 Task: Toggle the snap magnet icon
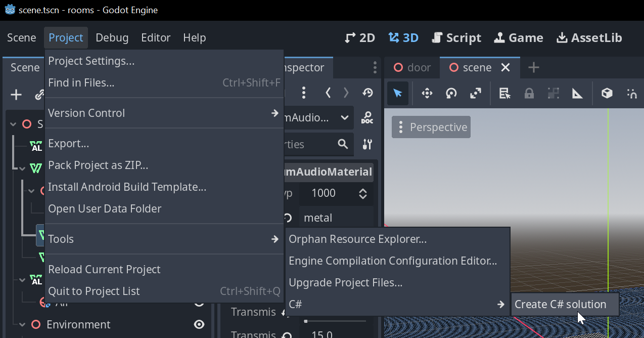point(632,93)
